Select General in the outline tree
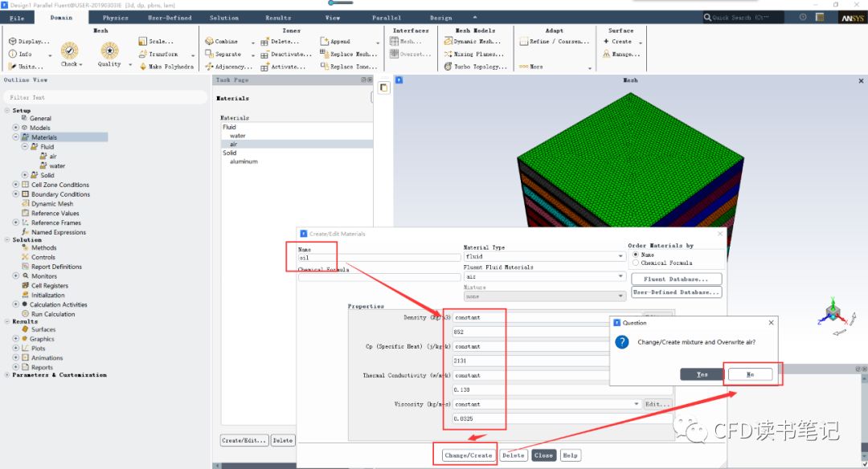Screen dimensions: 868x469 (x=40, y=118)
